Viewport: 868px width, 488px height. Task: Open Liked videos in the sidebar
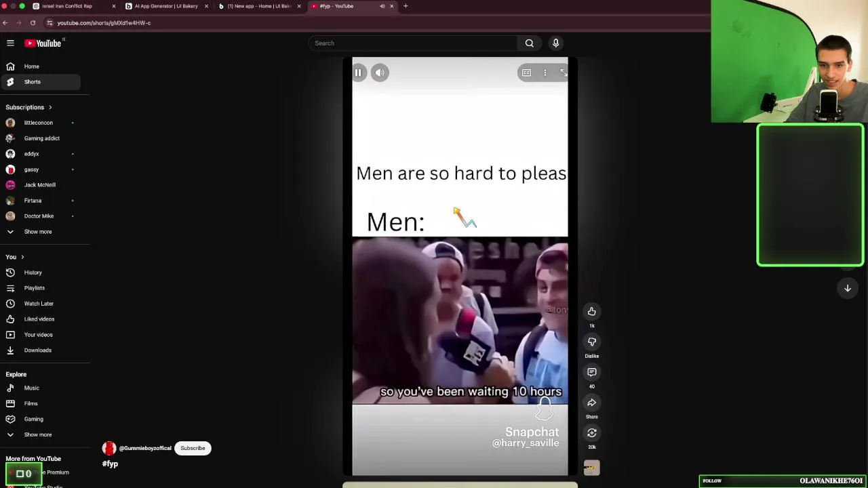point(41,319)
